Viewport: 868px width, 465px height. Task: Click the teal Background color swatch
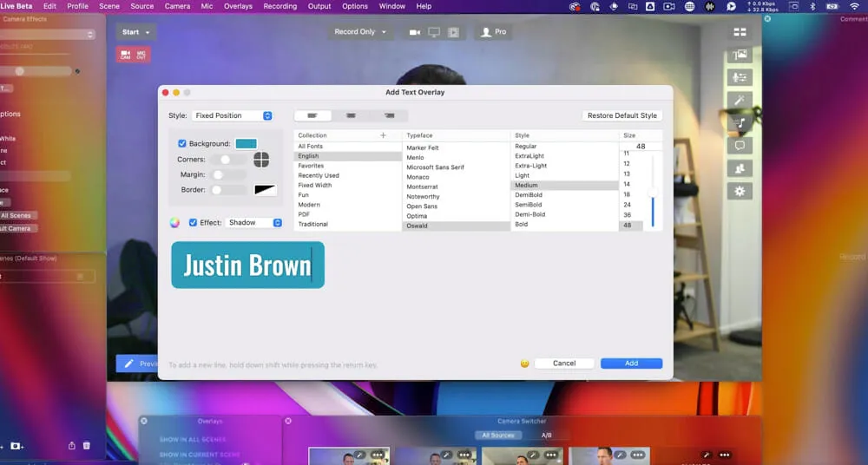[x=246, y=144]
